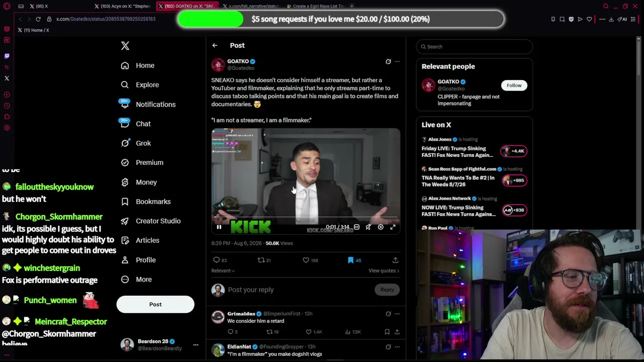This screenshot has width=644, height=362.
Task: Open a new browser tab
Action: 352,6
